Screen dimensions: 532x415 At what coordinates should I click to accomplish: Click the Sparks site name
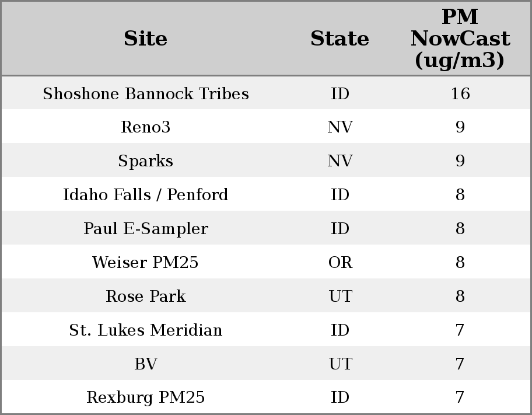[x=145, y=161]
